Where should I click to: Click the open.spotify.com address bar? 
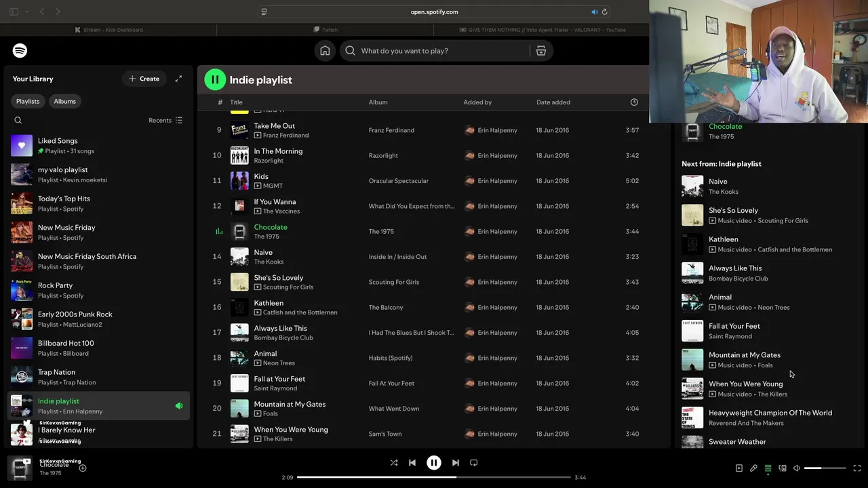pyautogui.click(x=434, y=12)
